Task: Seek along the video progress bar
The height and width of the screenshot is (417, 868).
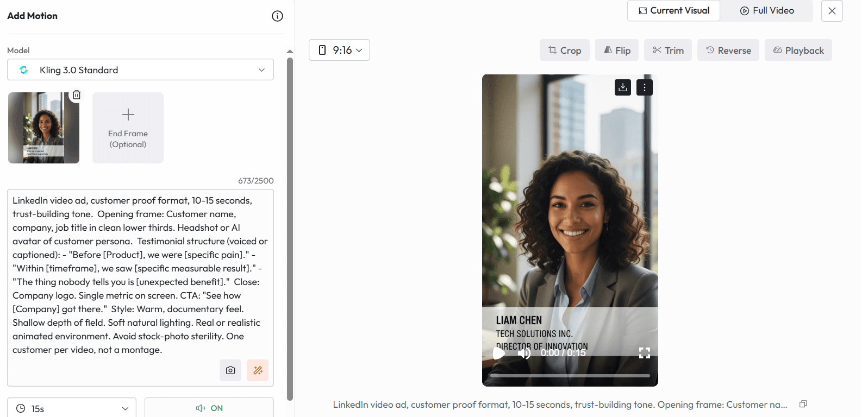Action: [570, 375]
